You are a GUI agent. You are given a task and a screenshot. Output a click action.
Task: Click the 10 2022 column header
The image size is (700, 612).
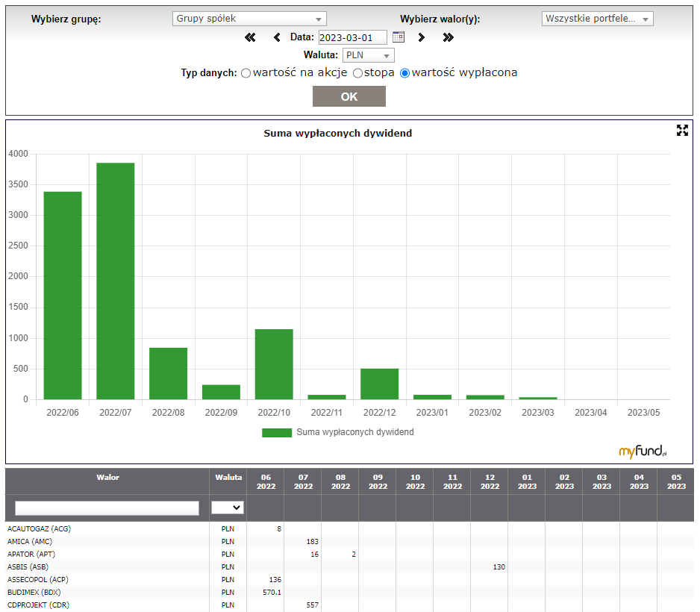coord(415,481)
